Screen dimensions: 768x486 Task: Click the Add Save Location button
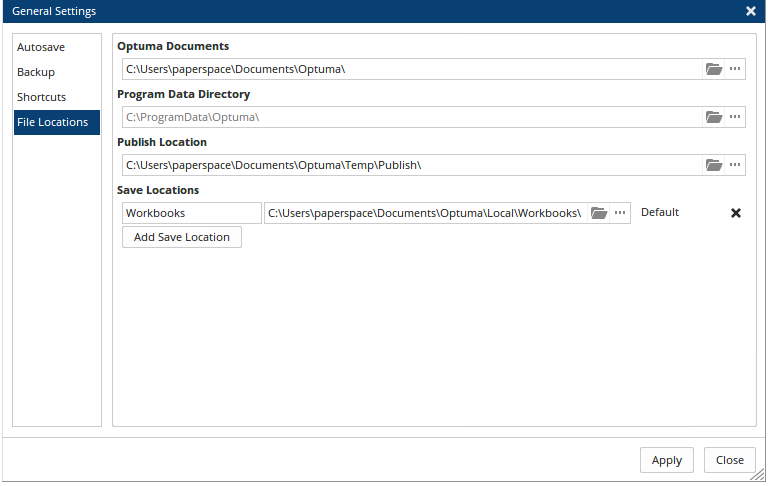(x=182, y=237)
